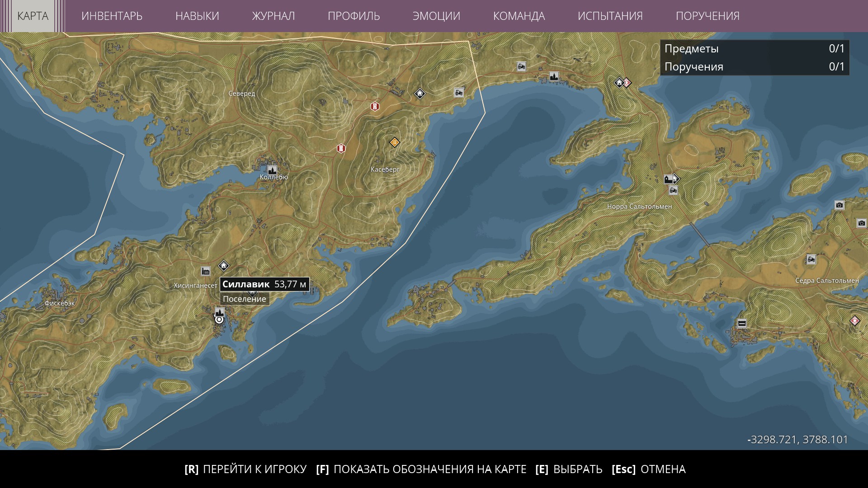This screenshot has height=488, width=868.
Task: Click the ОТМЕНА prompt
Action: click(649, 469)
